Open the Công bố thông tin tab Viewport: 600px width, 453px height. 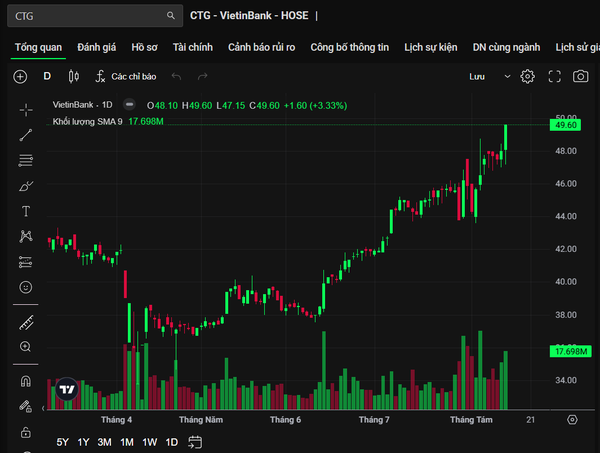(x=349, y=47)
